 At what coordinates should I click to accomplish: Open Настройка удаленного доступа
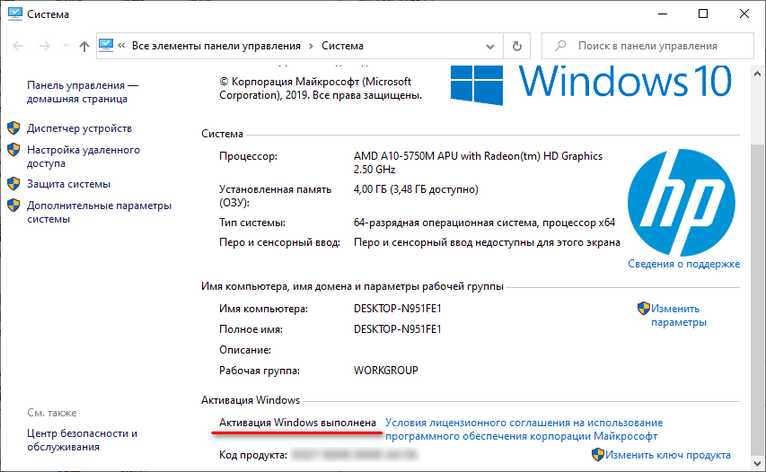click(x=83, y=156)
